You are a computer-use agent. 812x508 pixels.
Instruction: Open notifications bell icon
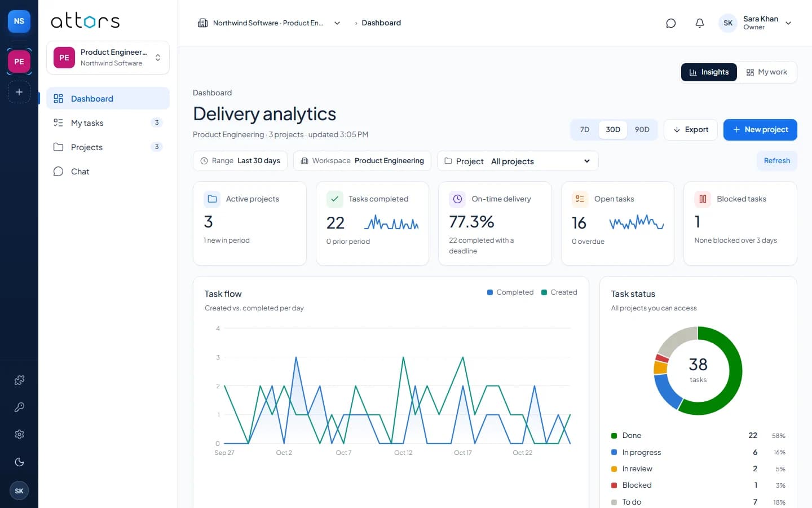(x=699, y=23)
